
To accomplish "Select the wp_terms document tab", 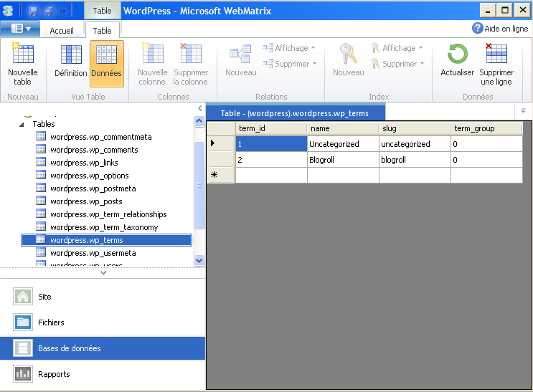I will [x=294, y=113].
